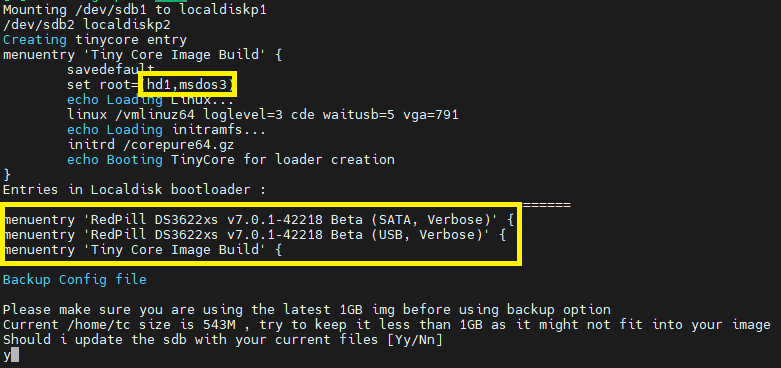Click 'Mounting /dev/sdb1 to localdiskp1' line
The image size is (781, 368).
click(x=135, y=9)
